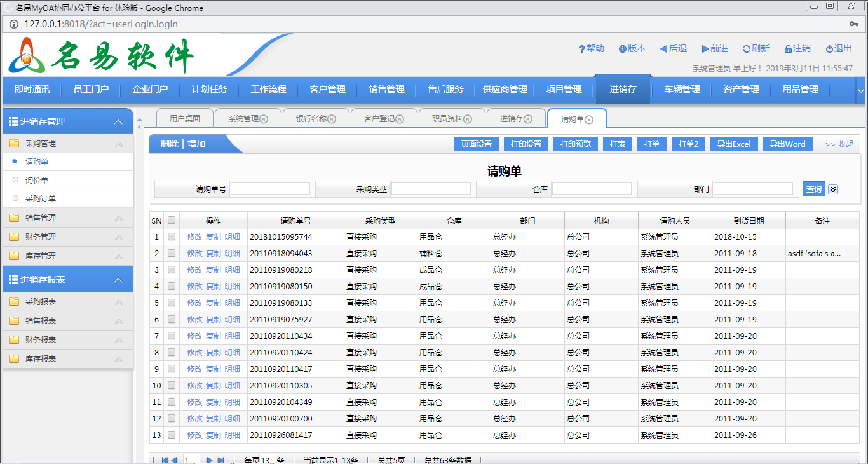Tick the select-all checkbox in table header
Viewport: 868px width, 464px height.
click(172, 221)
